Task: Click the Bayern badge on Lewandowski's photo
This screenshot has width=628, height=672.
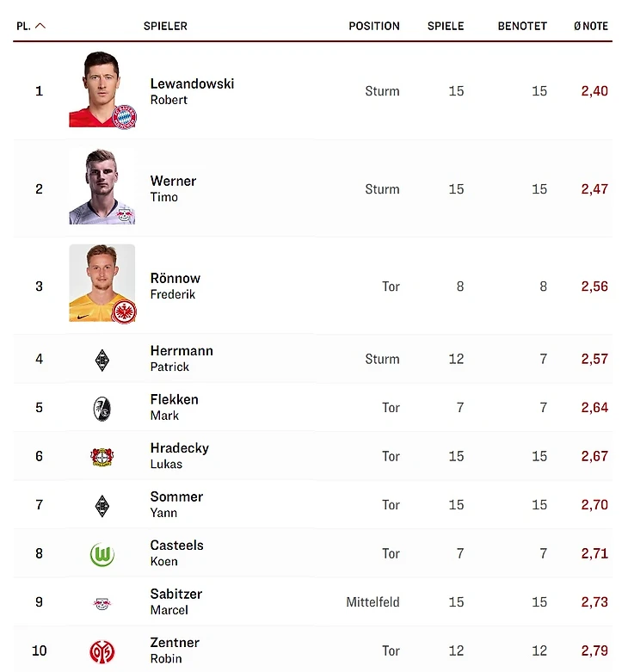Action: 124,116
